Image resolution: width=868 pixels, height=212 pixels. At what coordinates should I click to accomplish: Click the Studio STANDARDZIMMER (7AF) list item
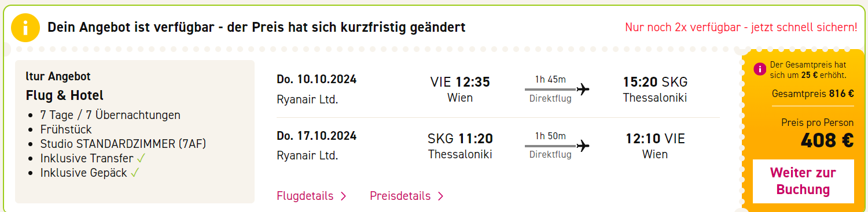coord(123,144)
